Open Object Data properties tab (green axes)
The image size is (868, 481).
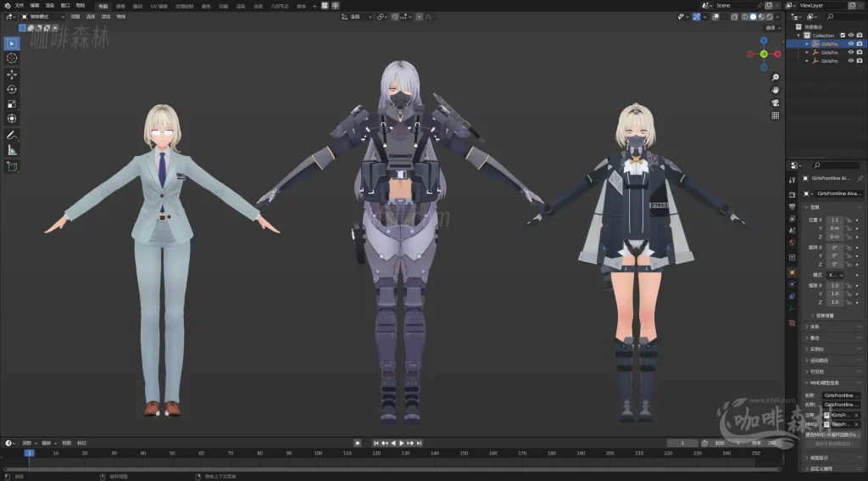[x=793, y=309]
